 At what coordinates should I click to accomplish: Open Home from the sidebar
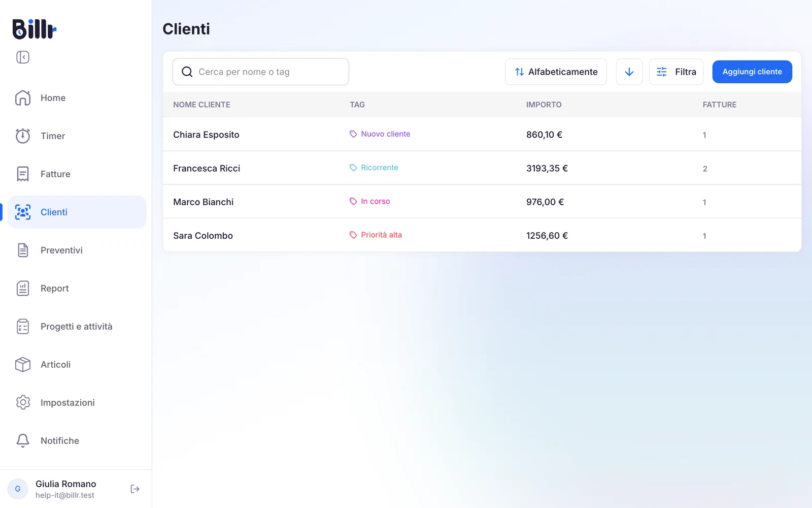[77, 98]
